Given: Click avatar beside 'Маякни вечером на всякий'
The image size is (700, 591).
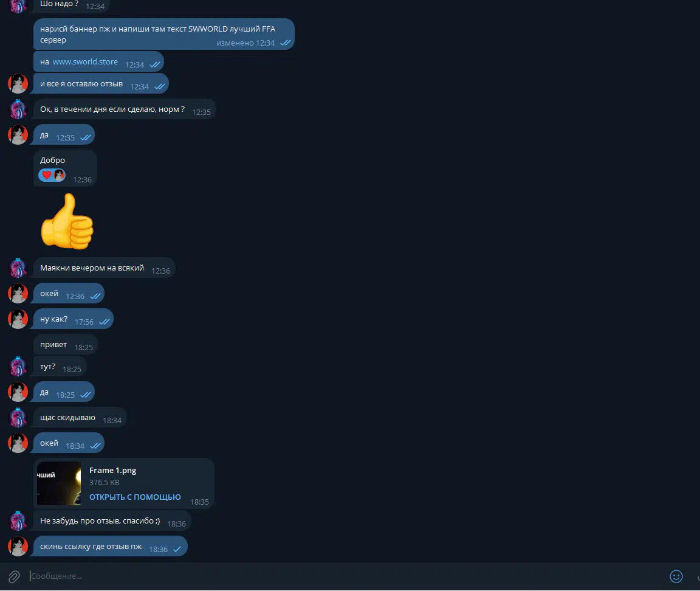Looking at the screenshot, I should coord(18,268).
